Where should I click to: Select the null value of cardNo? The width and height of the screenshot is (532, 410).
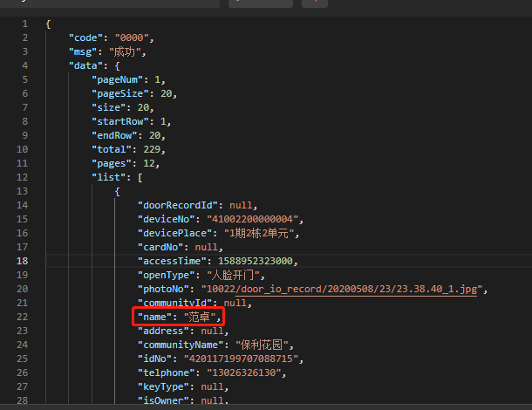pyautogui.click(x=207, y=247)
